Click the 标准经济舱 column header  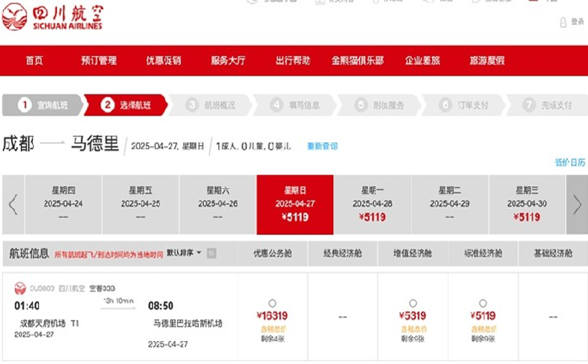[x=483, y=254]
